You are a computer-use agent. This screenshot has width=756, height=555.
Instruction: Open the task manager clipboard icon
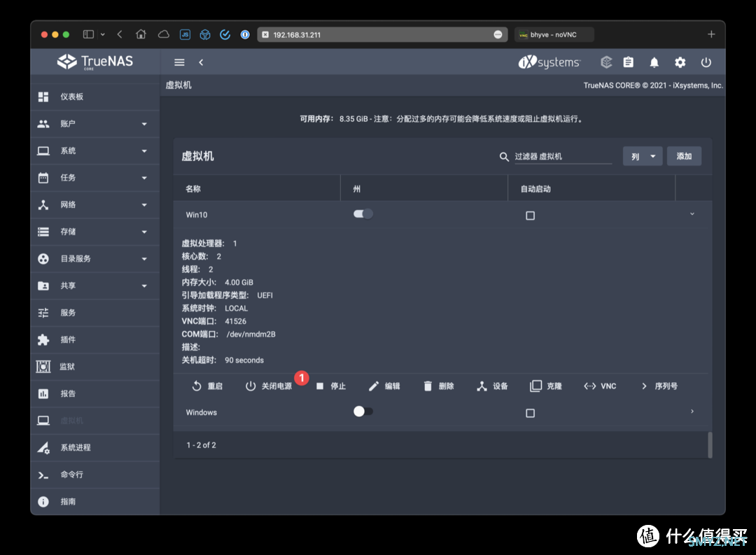click(x=628, y=62)
